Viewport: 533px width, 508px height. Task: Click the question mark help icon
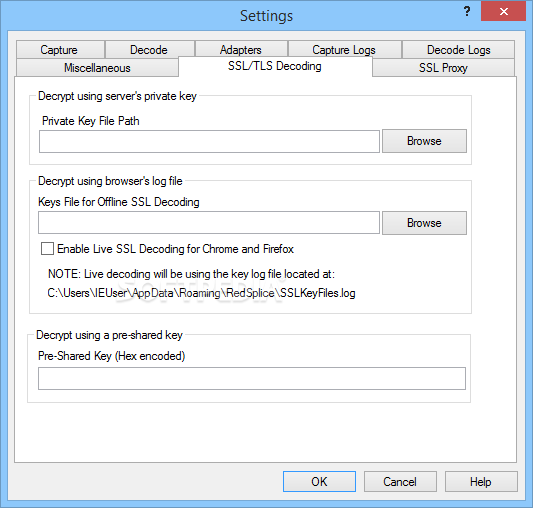[x=467, y=12]
